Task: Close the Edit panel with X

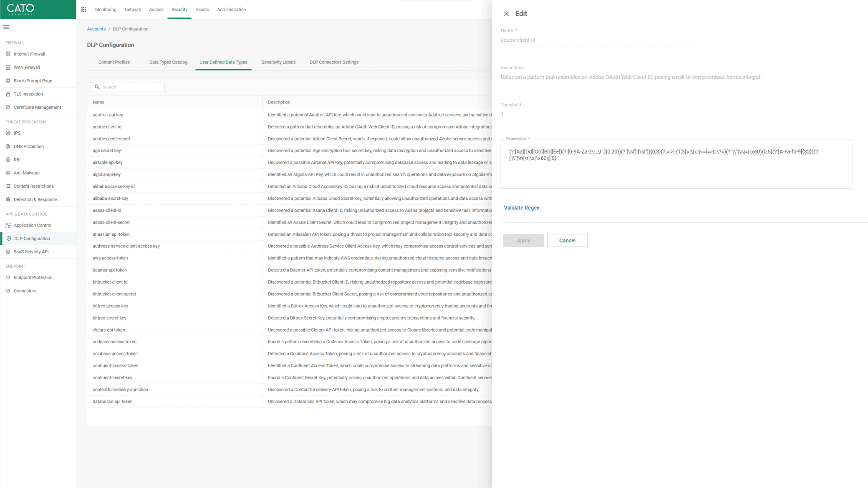Action: pos(506,14)
